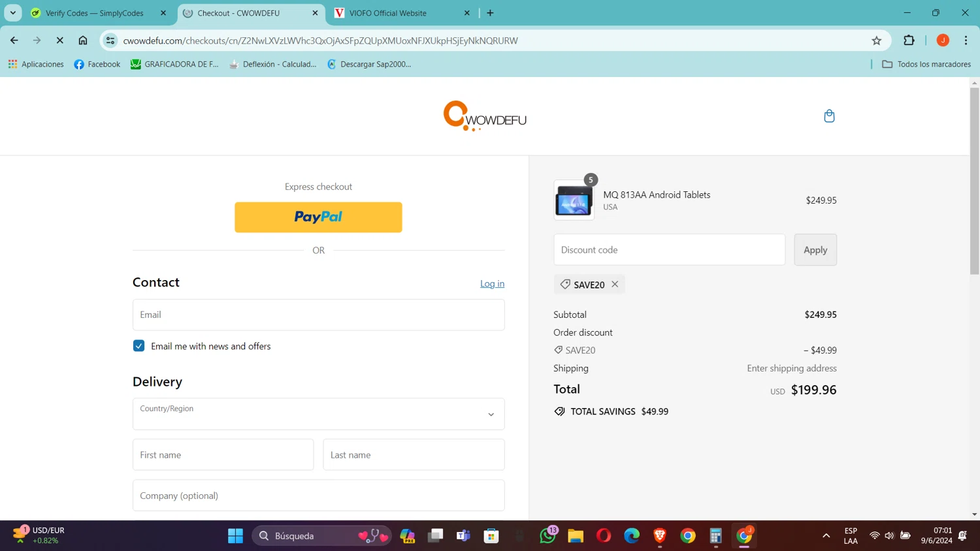Click the Enter shipping address text
Viewport: 980px width, 551px height.
[792, 368]
